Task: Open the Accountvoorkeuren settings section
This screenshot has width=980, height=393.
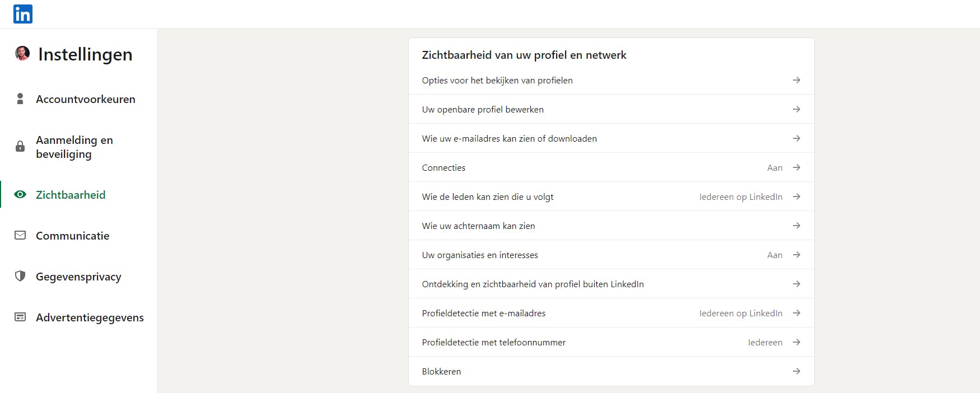Action: pos(85,99)
